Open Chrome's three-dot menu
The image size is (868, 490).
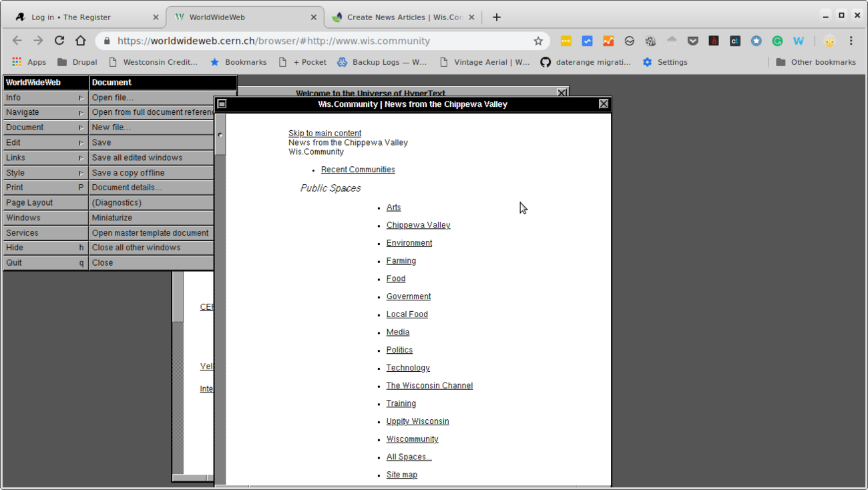[851, 41]
